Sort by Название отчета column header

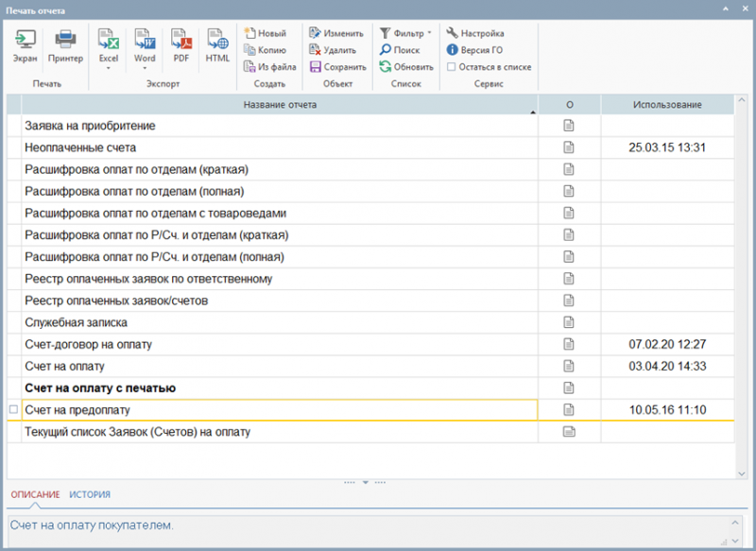[x=279, y=104]
